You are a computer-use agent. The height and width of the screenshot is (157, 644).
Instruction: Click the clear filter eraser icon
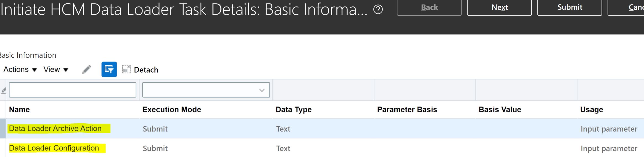click(4, 90)
